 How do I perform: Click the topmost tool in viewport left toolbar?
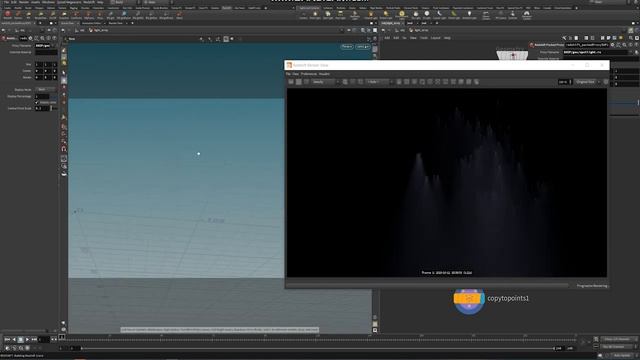pyautogui.click(x=64, y=51)
